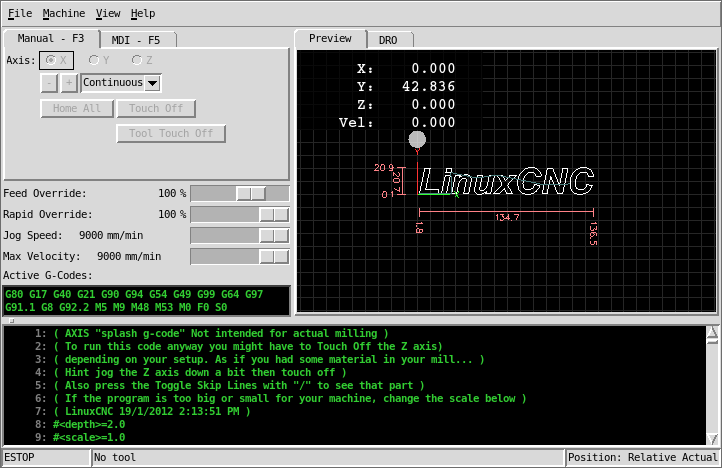The width and height of the screenshot is (722, 468).
Task: Select the X axis radio button
Action: click(56, 60)
